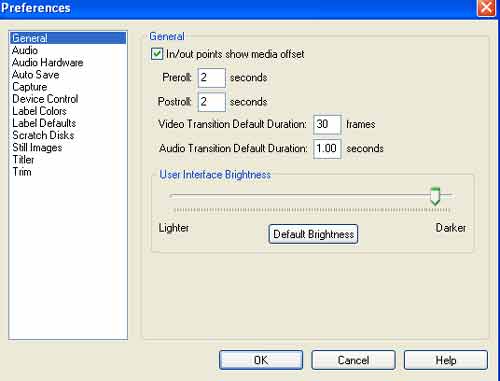
Task: Click the Postroll seconds field
Action: [212, 102]
